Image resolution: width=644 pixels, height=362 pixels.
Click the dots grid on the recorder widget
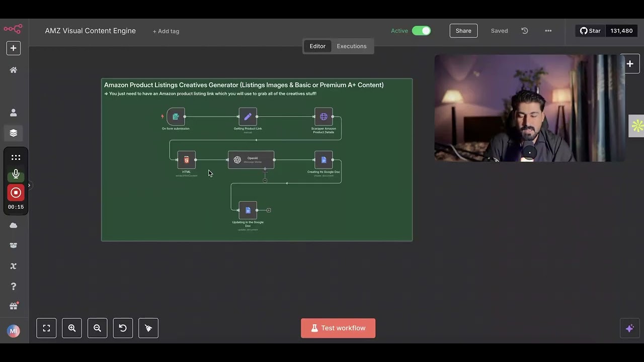[x=16, y=157]
